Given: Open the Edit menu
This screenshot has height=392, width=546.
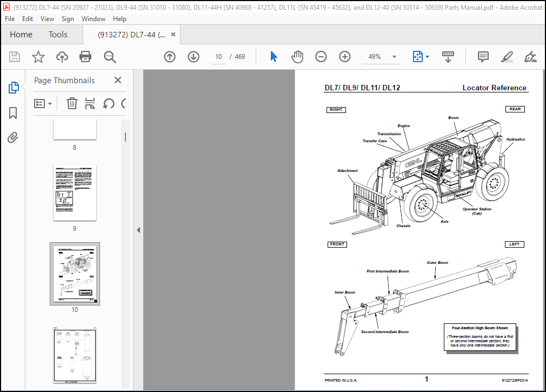Looking at the screenshot, I should click(28, 19).
